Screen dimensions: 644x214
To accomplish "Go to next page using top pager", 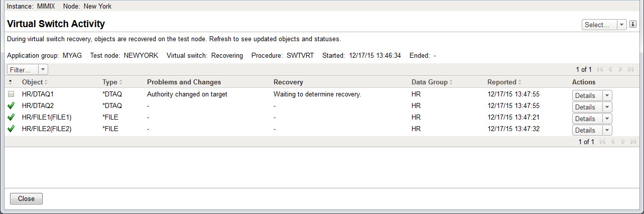I will click(621, 69).
